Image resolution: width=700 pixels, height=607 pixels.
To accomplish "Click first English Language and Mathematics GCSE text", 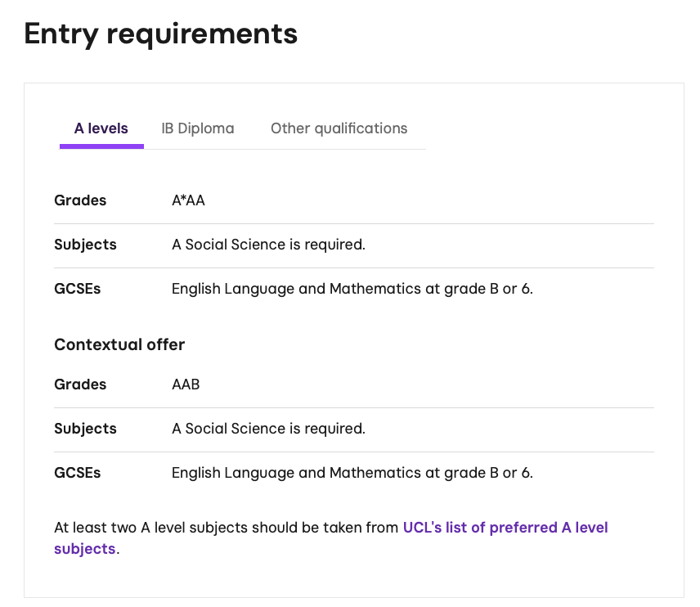I will pos(352,289).
